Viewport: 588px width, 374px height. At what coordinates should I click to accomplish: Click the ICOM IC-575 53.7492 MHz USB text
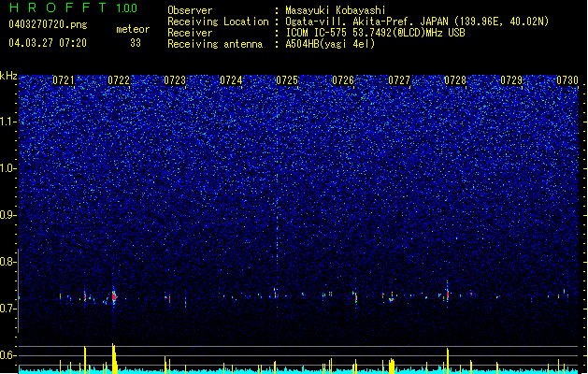tap(375, 33)
